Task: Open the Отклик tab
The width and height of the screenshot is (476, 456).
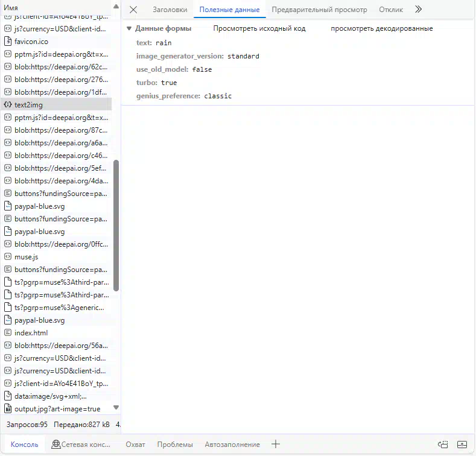Action: point(391,10)
